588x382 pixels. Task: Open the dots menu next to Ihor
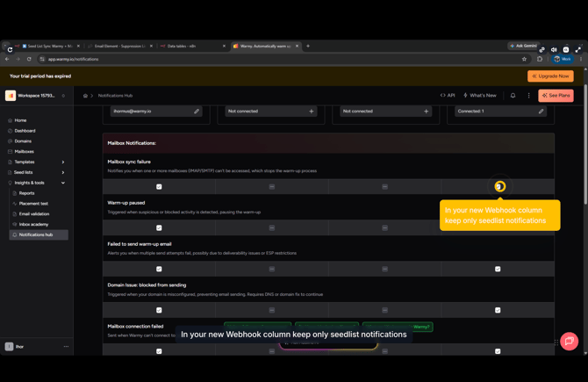click(x=66, y=346)
